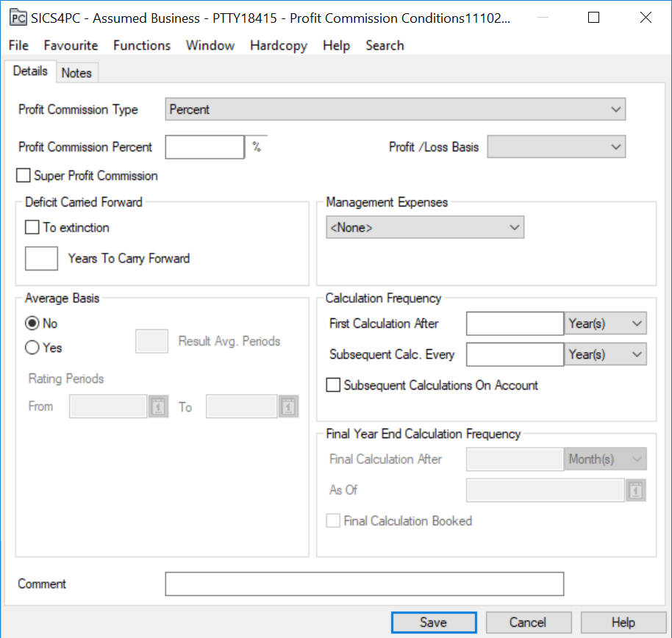672x638 pixels.
Task: Open the Profit /Loss Basis dropdown
Action: click(557, 147)
